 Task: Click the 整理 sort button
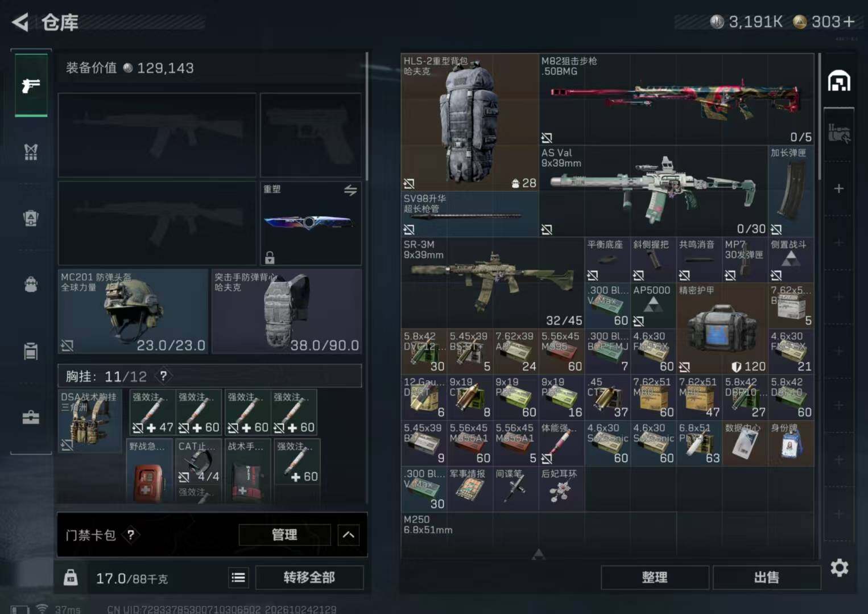(x=655, y=578)
